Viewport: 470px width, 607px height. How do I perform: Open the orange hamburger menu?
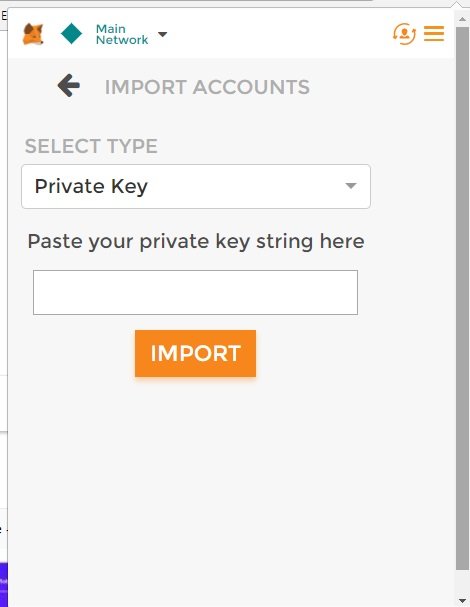[x=434, y=33]
